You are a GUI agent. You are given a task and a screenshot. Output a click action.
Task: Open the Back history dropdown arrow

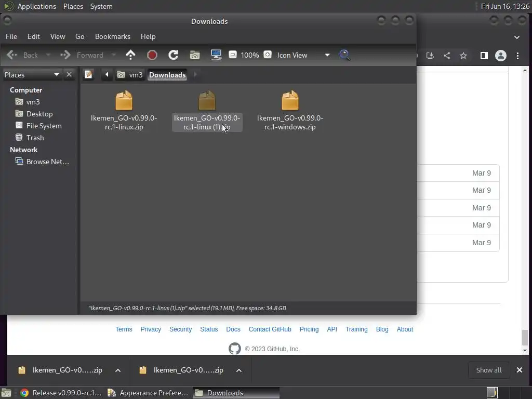click(48, 55)
